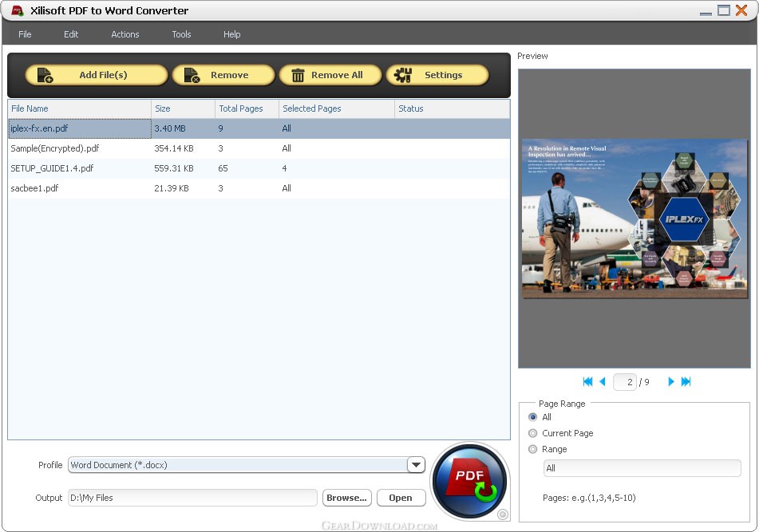
Task: Select the Sample(Encrypted).pdf file
Action: pyautogui.click(x=55, y=148)
